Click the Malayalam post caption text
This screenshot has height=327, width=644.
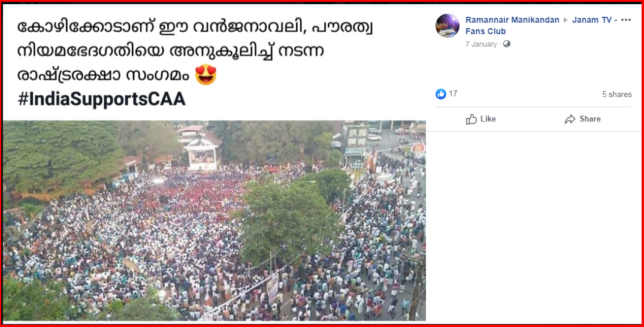195,51
